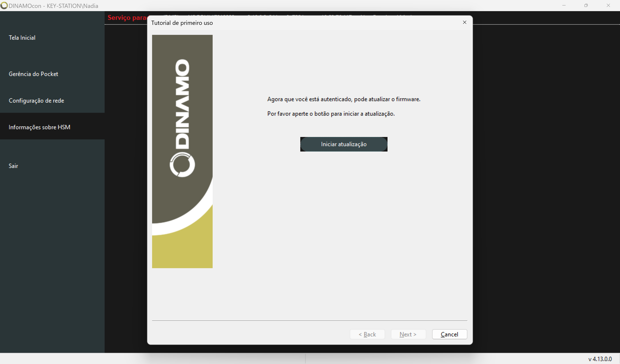Viewport: 620px width, 364px height.
Task: Click Sair to exit application
Action: (13, 166)
